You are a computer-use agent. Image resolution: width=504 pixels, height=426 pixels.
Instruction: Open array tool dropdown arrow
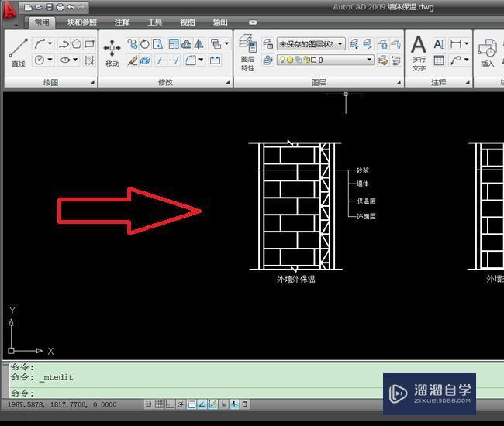(x=226, y=43)
